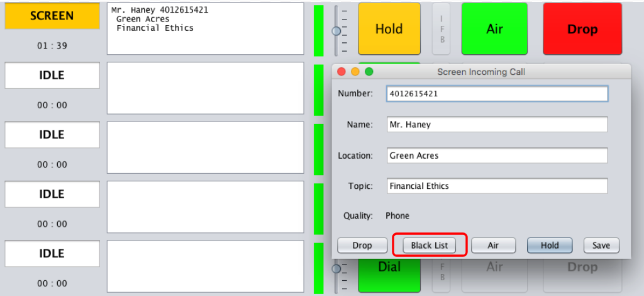Hit the large red Drop button
The width and height of the screenshot is (644, 296).
pos(582,29)
